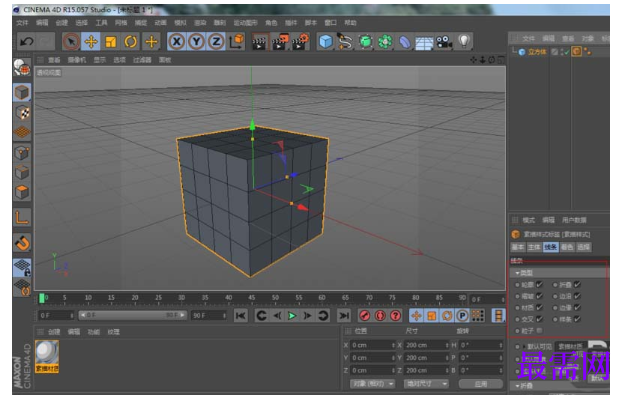This screenshot has height=397, width=629.
Task: Click the coordinate system cube icon
Action: pyautogui.click(x=237, y=41)
